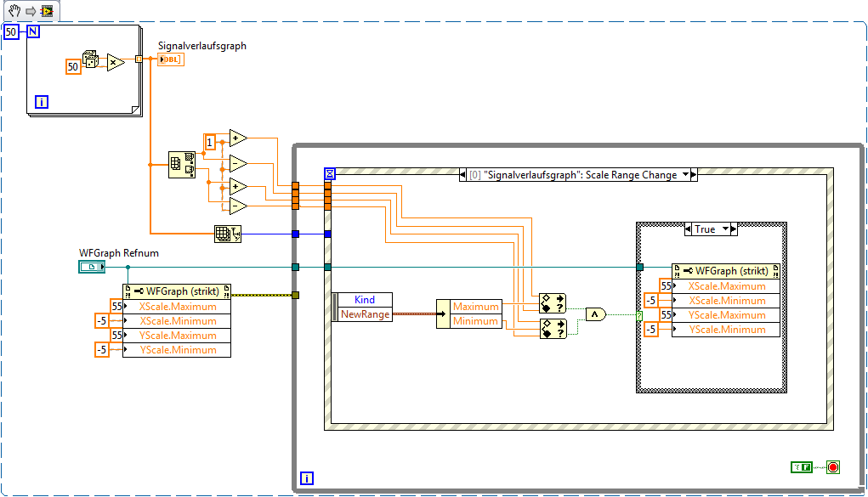Select YScale.Maximum in True case property node

[x=726, y=314]
